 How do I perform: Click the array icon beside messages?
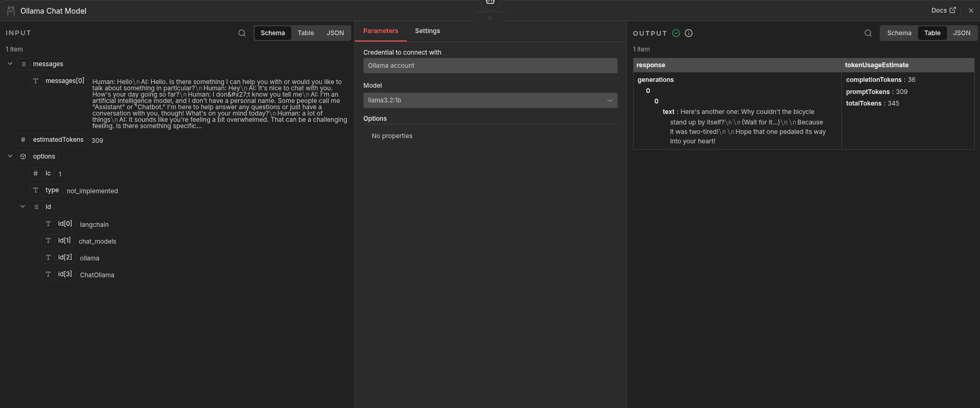[24, 64]
